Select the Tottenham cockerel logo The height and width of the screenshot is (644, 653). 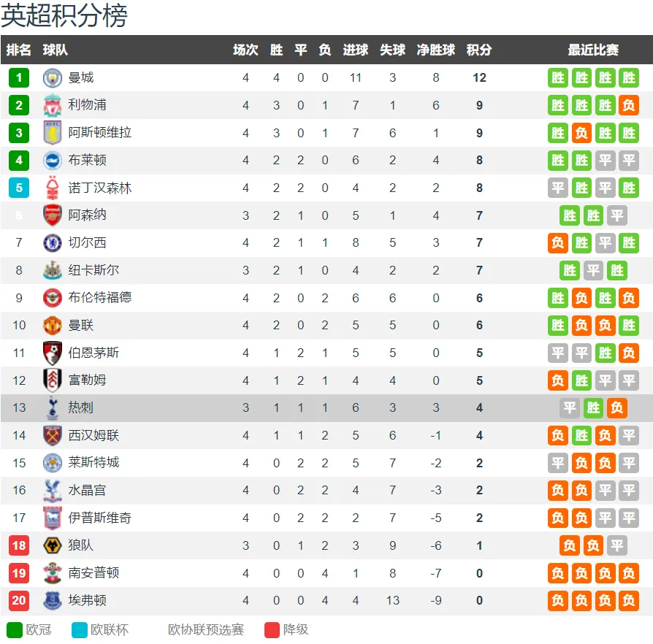(x=53, y=407)
